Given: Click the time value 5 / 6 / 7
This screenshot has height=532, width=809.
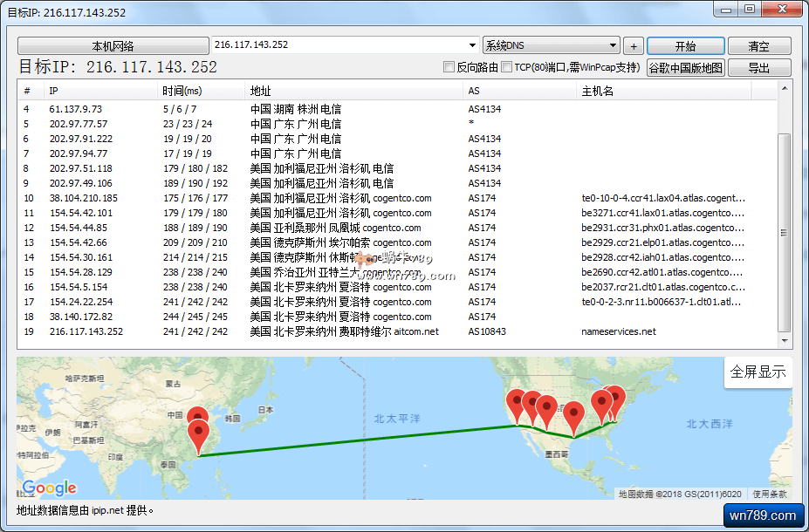Looking at the screenshot, I should (180, 109).
